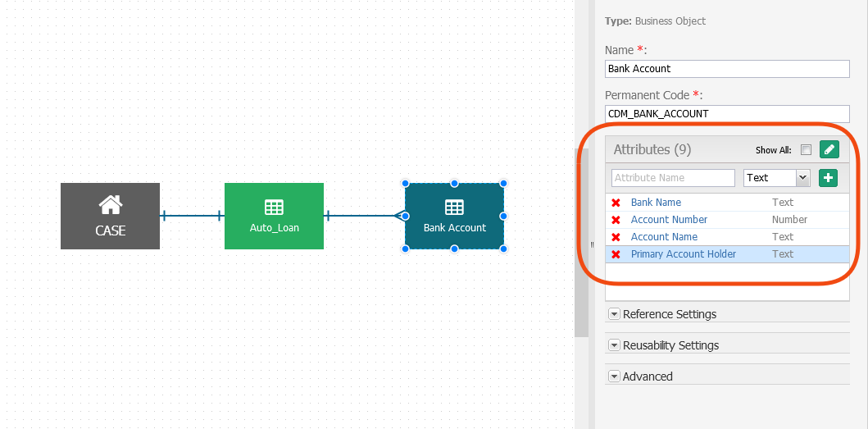Click the green pencil edit attributes icon
Screen dimensions: 868x429
(829, 149)
